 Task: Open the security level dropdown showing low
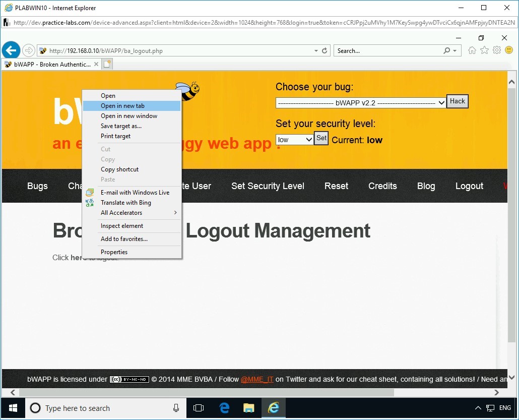(x=294, y=140)
